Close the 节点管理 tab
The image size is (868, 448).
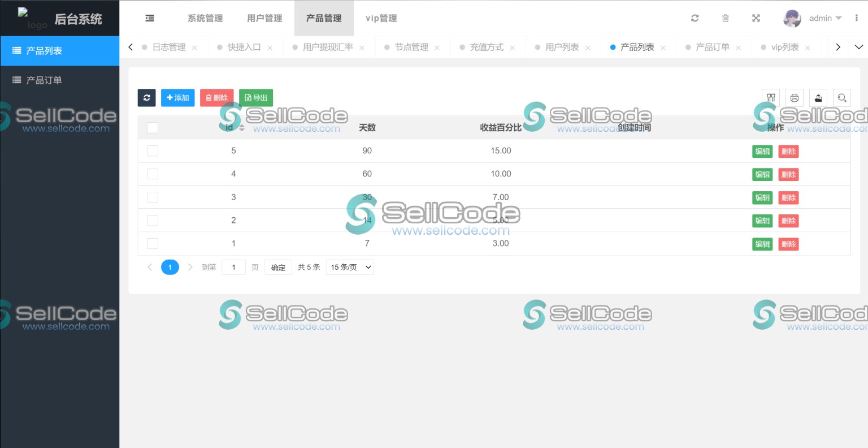tap(437, 48)
